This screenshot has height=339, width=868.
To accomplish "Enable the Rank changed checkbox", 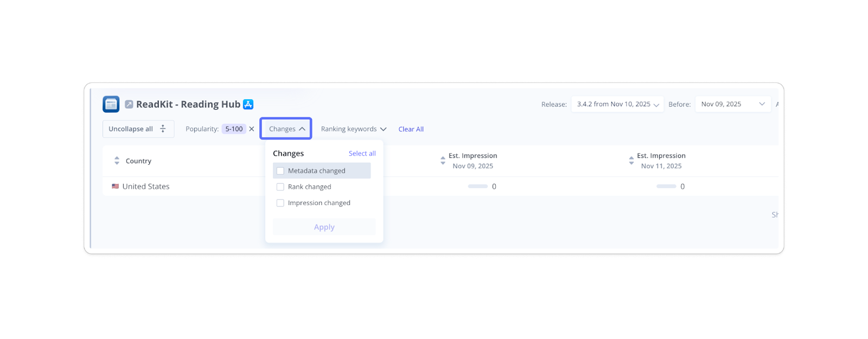I will click(280, 187).
